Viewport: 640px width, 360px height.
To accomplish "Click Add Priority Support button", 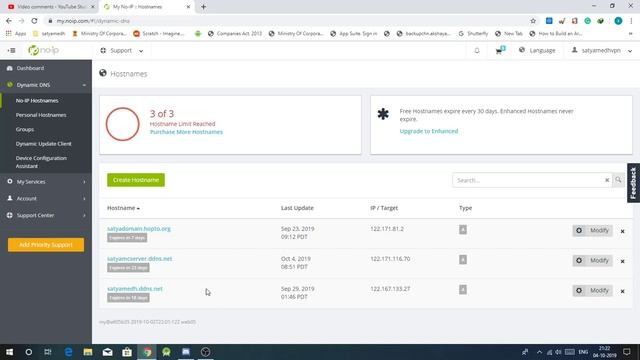I will pyautogui.click(x=46, y=245).
